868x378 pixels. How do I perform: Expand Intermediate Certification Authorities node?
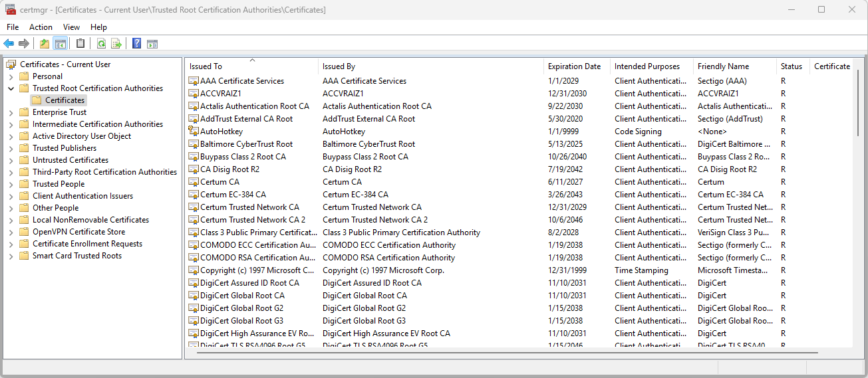point(11,124)
